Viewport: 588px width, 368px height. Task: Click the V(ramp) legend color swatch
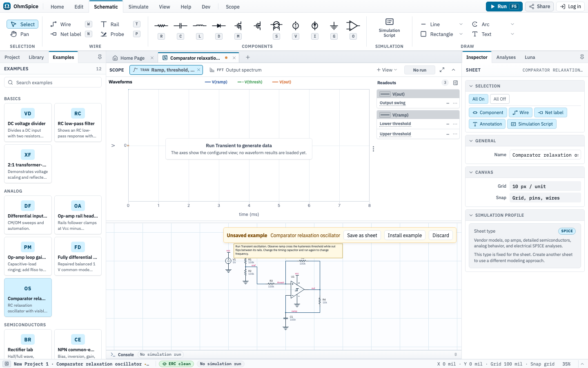[x=207, y=82]
